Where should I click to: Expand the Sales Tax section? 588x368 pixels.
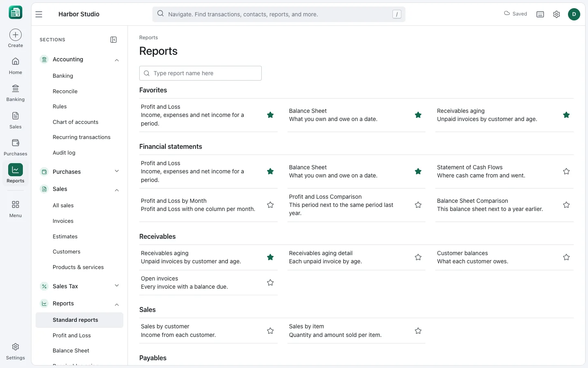[x=117, y=286]
